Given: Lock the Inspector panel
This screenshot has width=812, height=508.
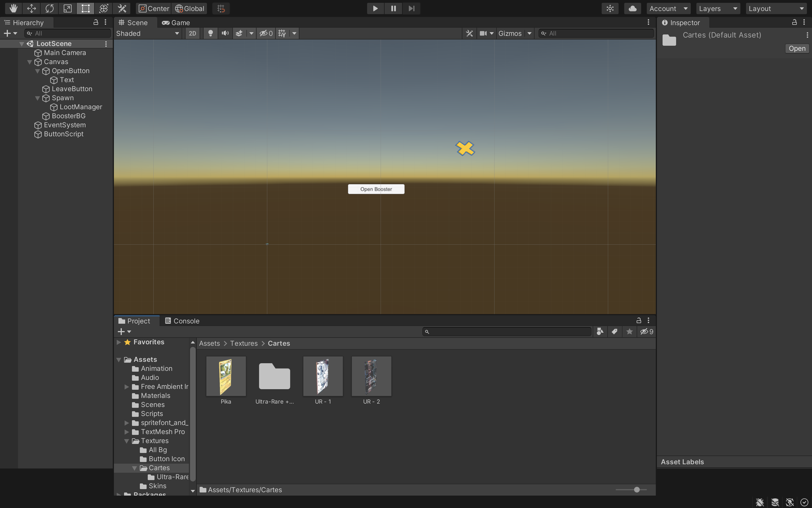Looking at the screenshot, I should (x=794, y=22).
